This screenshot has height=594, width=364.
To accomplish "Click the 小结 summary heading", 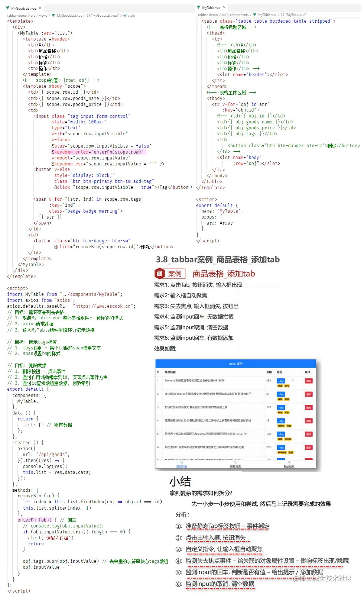I will pos(180,482).
